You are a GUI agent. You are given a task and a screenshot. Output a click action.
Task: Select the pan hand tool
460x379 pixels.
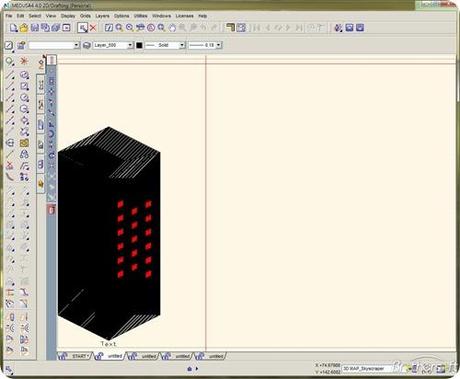(172, 28)
